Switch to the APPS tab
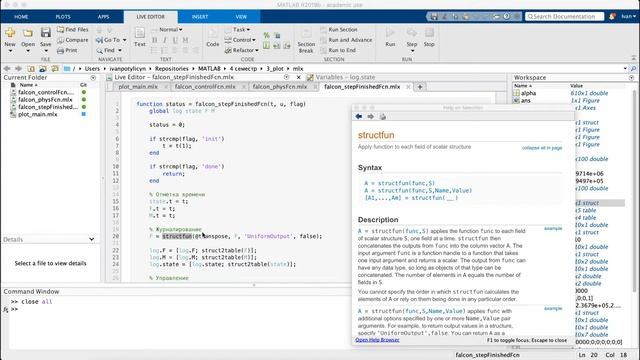640x360 pixels. pos(104,17)
